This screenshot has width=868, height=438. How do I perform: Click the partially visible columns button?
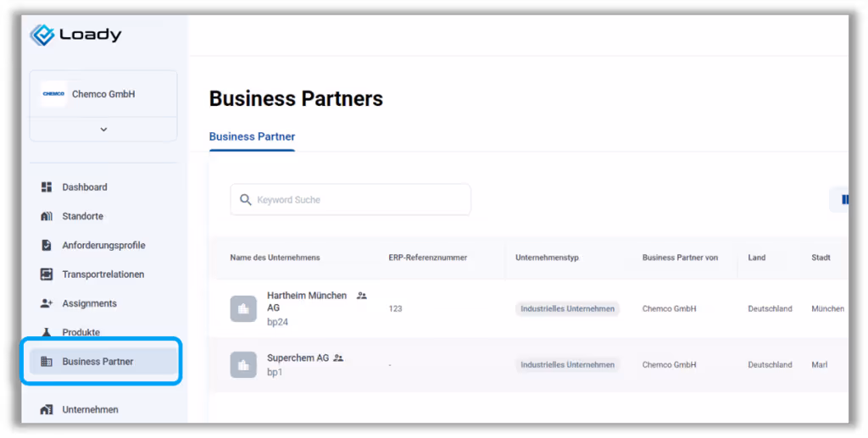838,200
